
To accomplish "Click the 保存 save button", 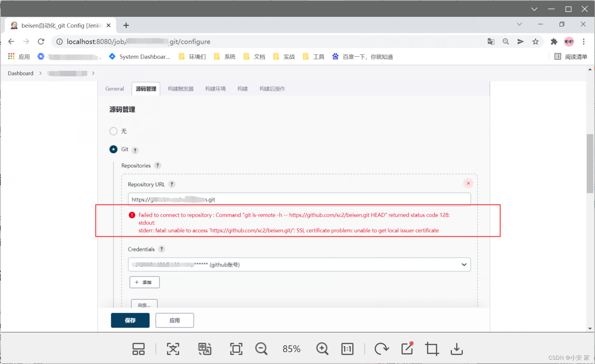I will pyautogui.click(x=130, y=320).
